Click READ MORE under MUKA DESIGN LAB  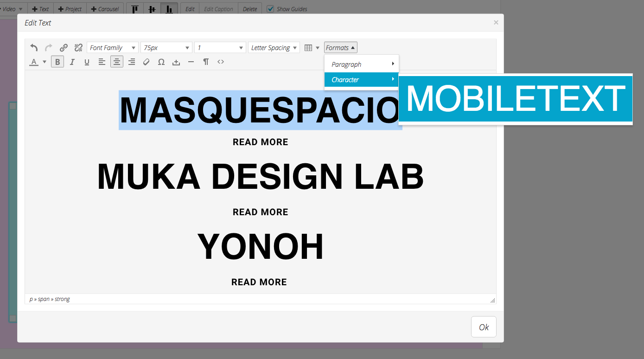pos(260,212)
